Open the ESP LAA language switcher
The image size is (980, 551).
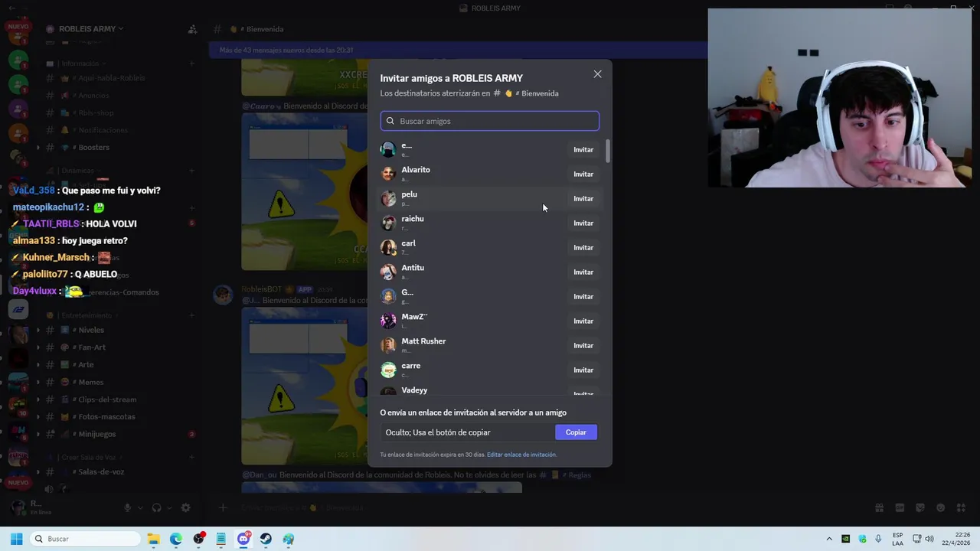(x=897, y=539)
